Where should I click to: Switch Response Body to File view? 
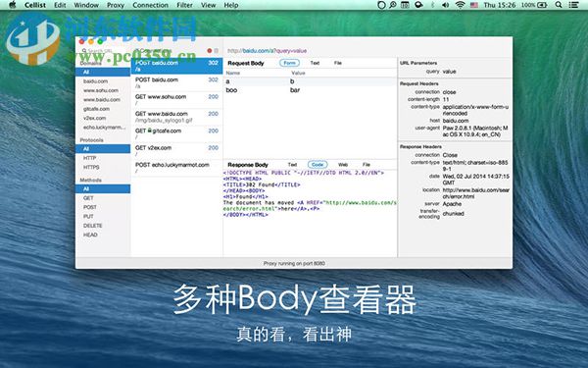pos(367,165)
